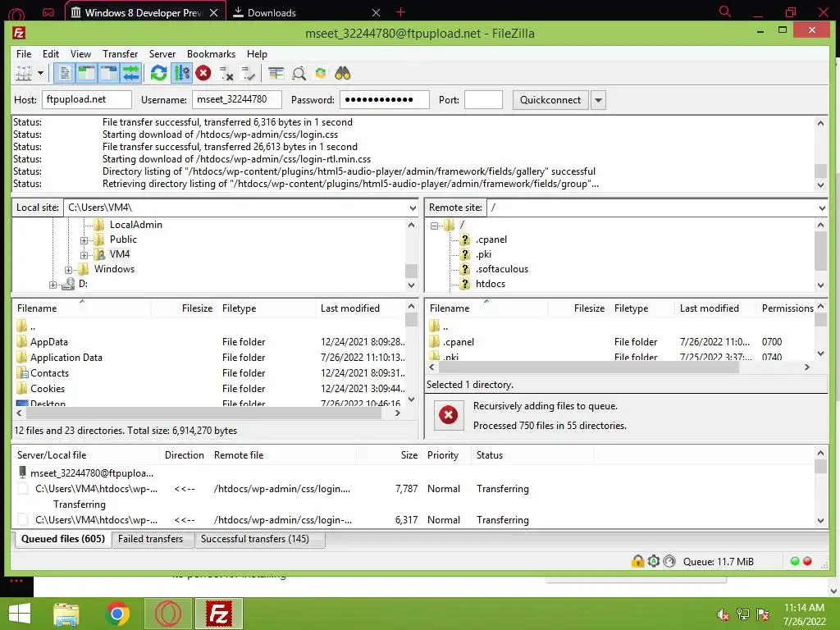
Task: Open the View menu
Action: [81, 54]
